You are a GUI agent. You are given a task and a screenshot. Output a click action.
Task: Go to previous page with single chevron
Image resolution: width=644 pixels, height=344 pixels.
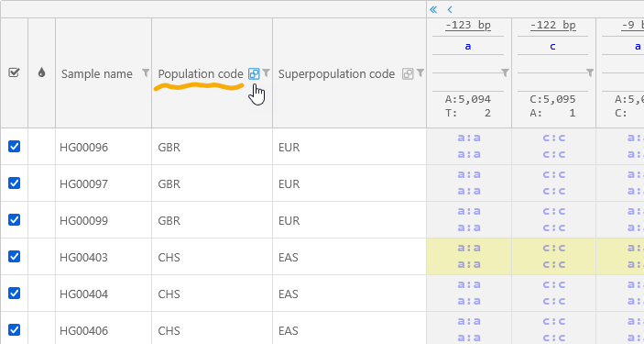coord(450,9)
